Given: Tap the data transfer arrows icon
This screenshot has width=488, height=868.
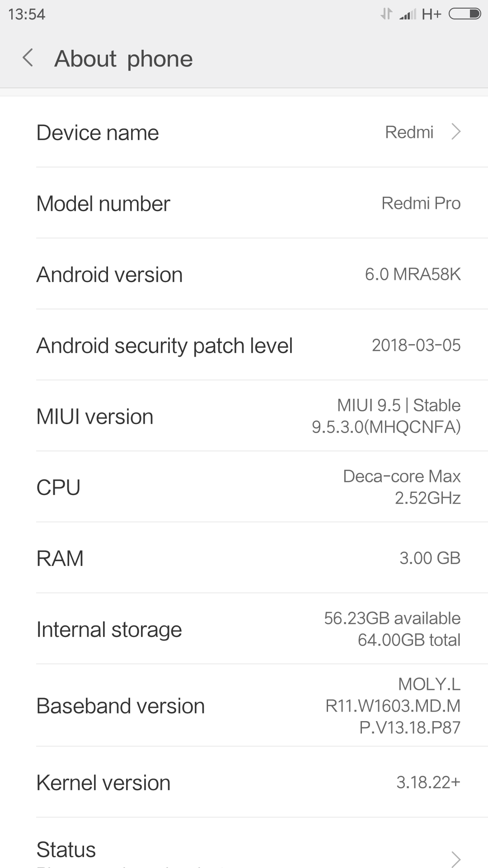Looking at the screenshot, I should [386, 14].
